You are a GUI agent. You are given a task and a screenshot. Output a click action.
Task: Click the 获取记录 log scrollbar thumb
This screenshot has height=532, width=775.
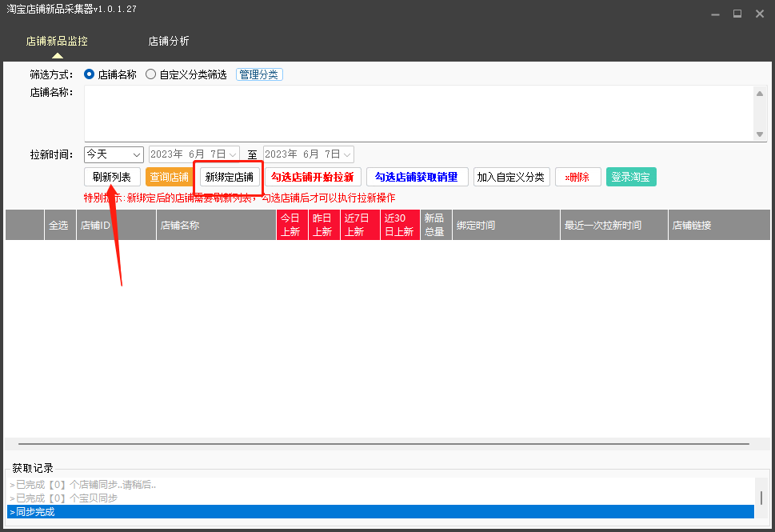[x=761, y=498]
